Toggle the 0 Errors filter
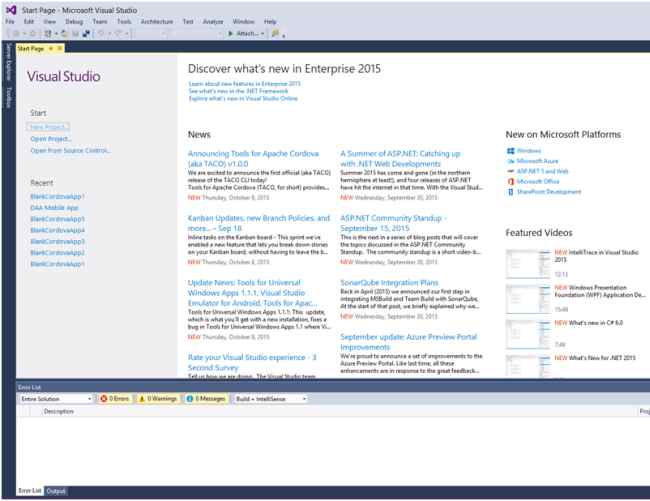Viewport: 650px width, 501px height. pyautogui.click(x=115, y=399)
